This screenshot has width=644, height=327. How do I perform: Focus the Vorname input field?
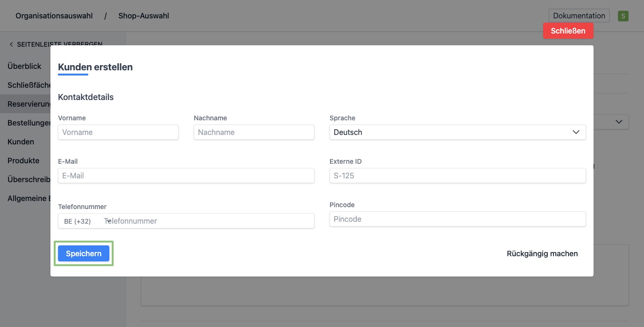tap(118, 132)
